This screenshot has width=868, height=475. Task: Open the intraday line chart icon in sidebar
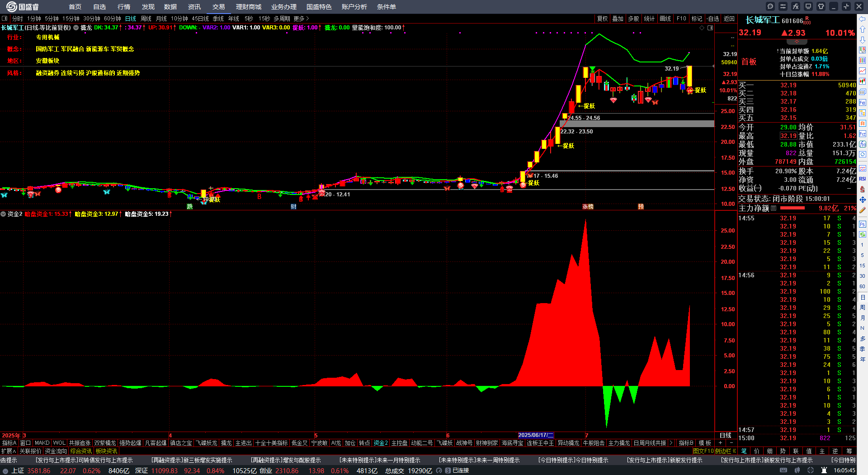863,71
